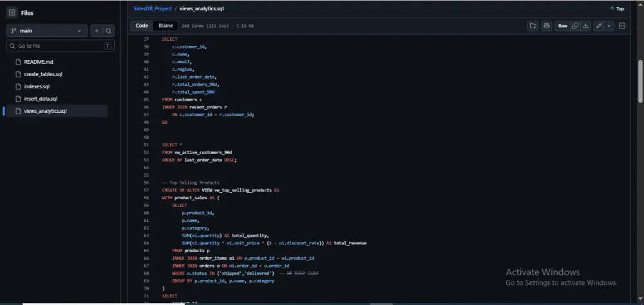Click line number 45
Image resolution: width=644 pixels, height=305 pixels.
pos(146,99)
